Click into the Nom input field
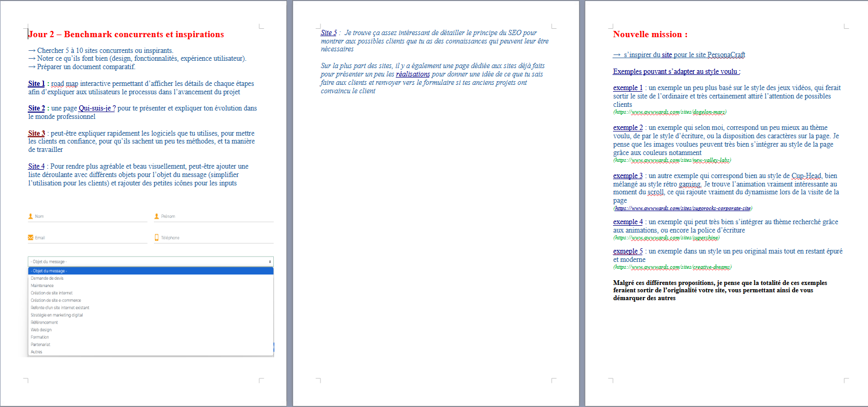The height and width of the screenshot is (407, 868). click(89, 216)
